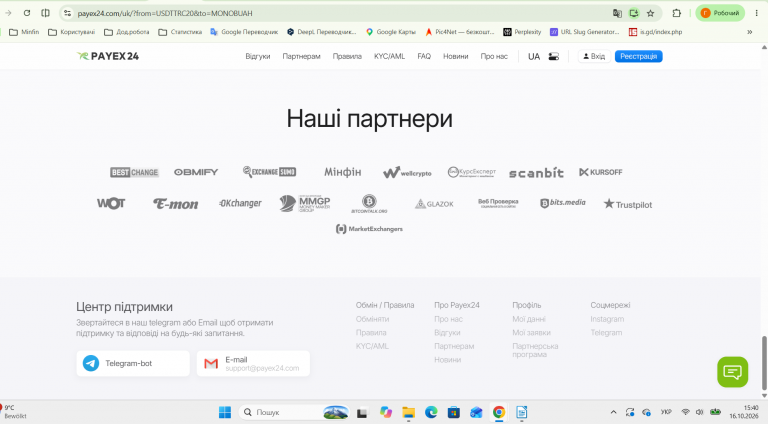Image resolution: width=768 pixels, height=424 pixels.
Task: Open the Telegram footer social link
Action: [606, 332]
